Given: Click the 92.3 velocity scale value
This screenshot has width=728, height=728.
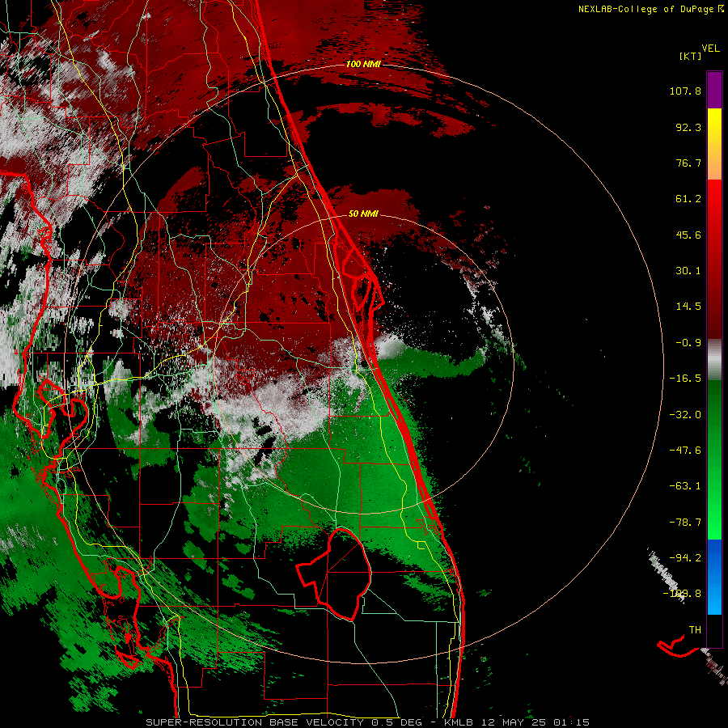Looking at the screenshot, I should (688, 127).
